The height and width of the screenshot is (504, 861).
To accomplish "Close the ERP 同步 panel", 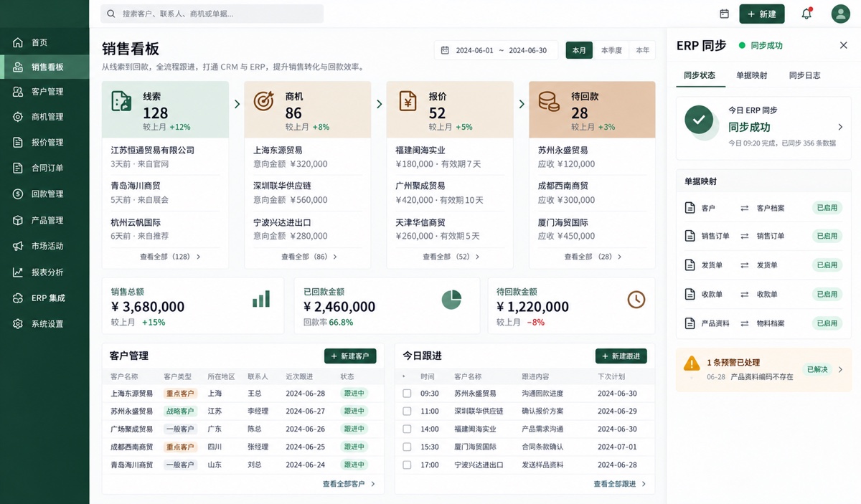I will pyautogui.click(x=843, y=45).
